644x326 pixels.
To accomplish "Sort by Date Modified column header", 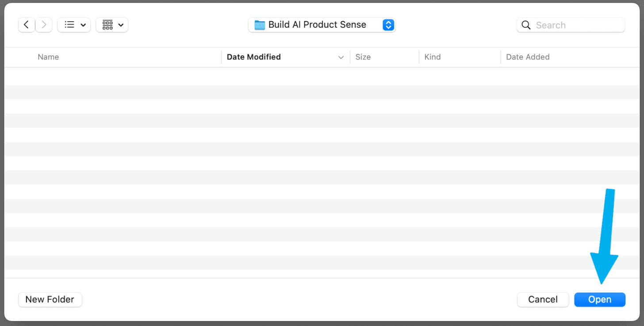I will tap(253, 57).
